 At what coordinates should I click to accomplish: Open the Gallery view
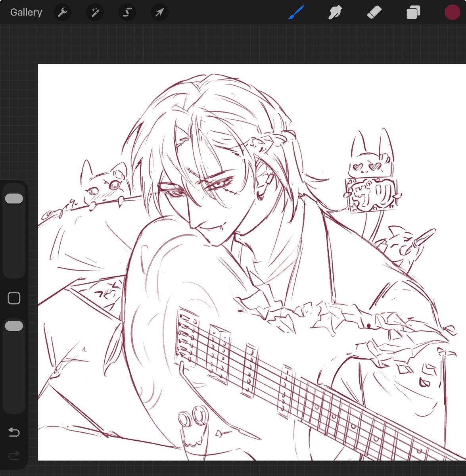point(26,12)
